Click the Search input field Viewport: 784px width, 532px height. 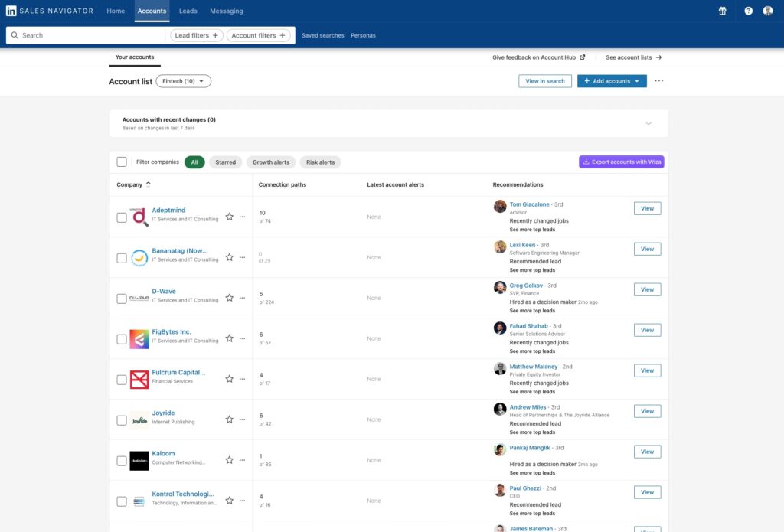(86, 35)
